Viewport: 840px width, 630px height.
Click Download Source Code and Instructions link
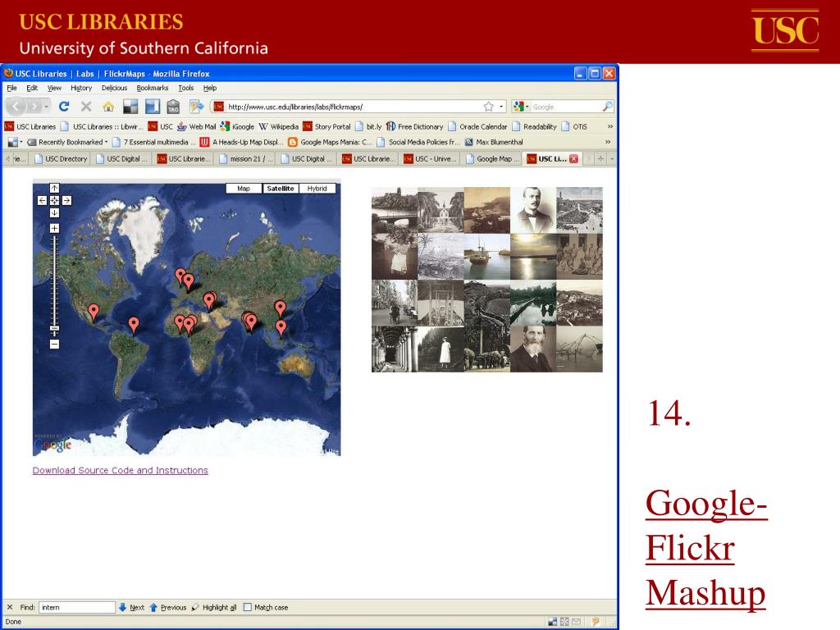tap(120, 470)
